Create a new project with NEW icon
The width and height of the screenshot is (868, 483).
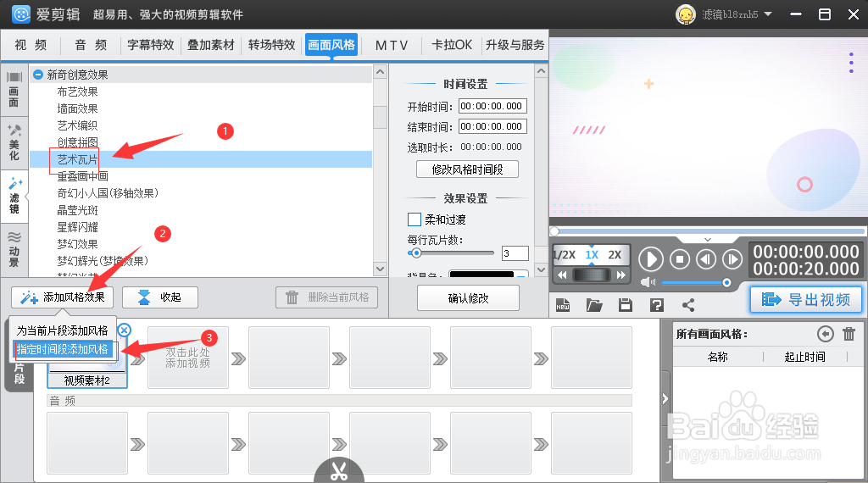click(563, 305)
